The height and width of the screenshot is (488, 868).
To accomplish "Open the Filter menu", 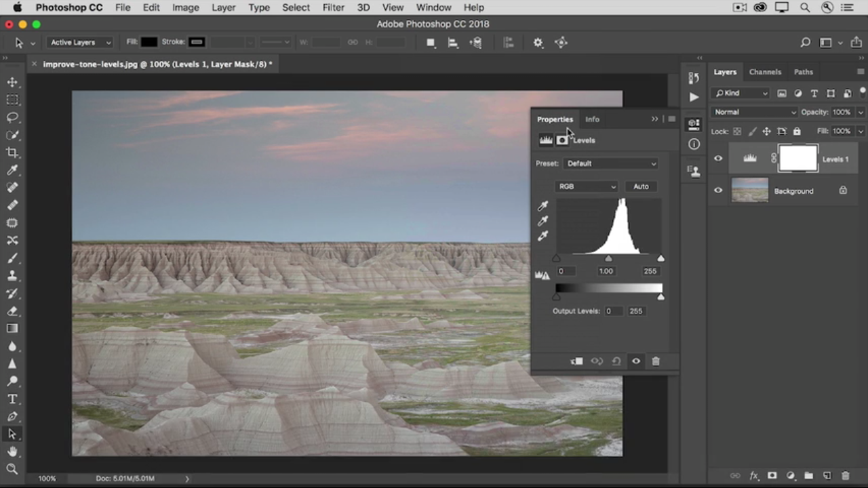I will pyautogui.click(x=333, y=7).
